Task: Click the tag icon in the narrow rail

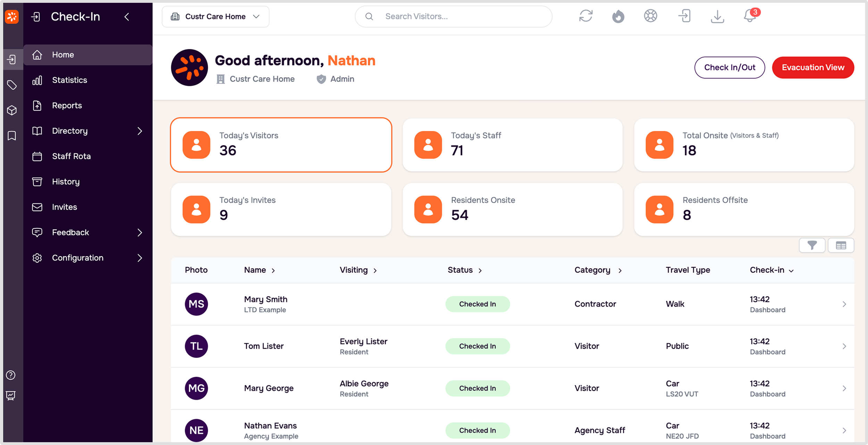Action: pos(12,85)
